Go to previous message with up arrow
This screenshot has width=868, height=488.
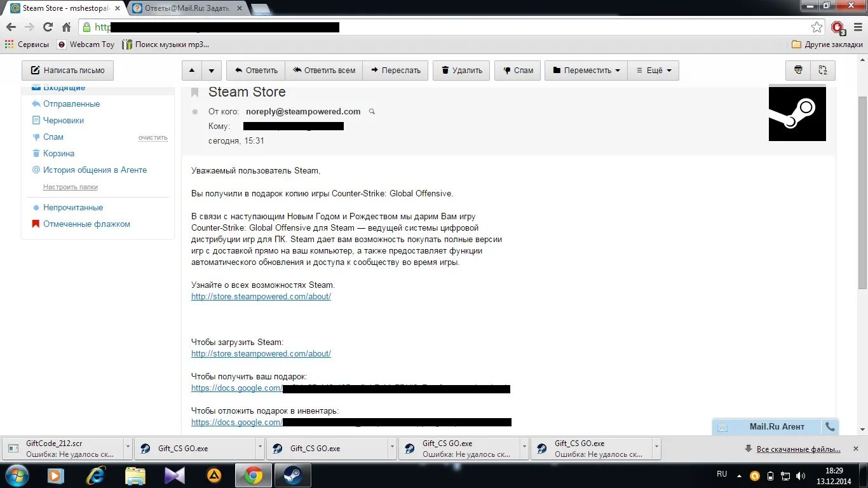[x=192, y=71]
